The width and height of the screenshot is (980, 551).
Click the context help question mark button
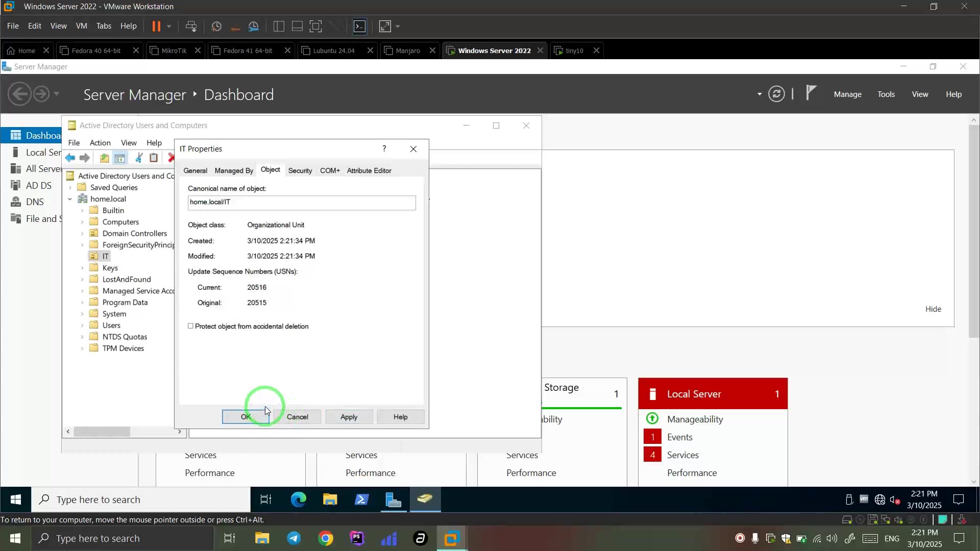coord(384,148)
